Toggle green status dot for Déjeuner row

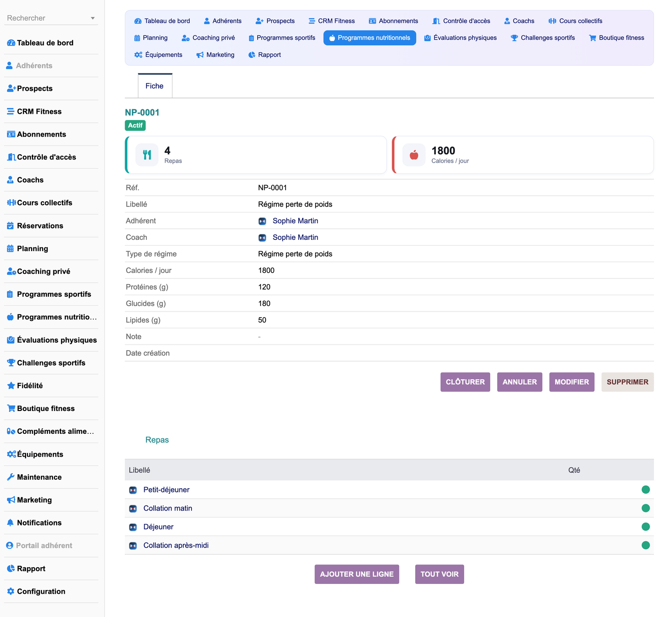645,527
